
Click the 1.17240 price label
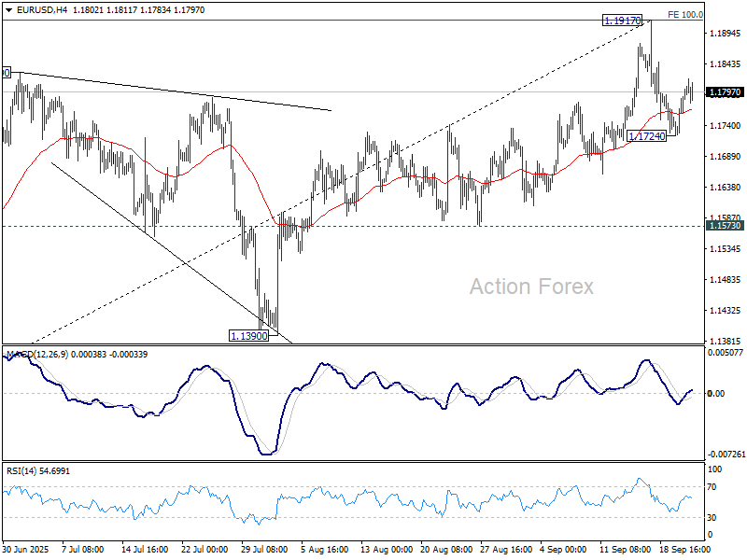[x=647, y=136]
